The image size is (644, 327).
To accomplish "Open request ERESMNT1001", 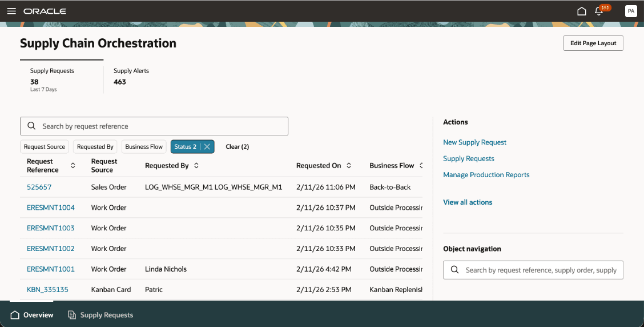I will click(x=50, y=269).
